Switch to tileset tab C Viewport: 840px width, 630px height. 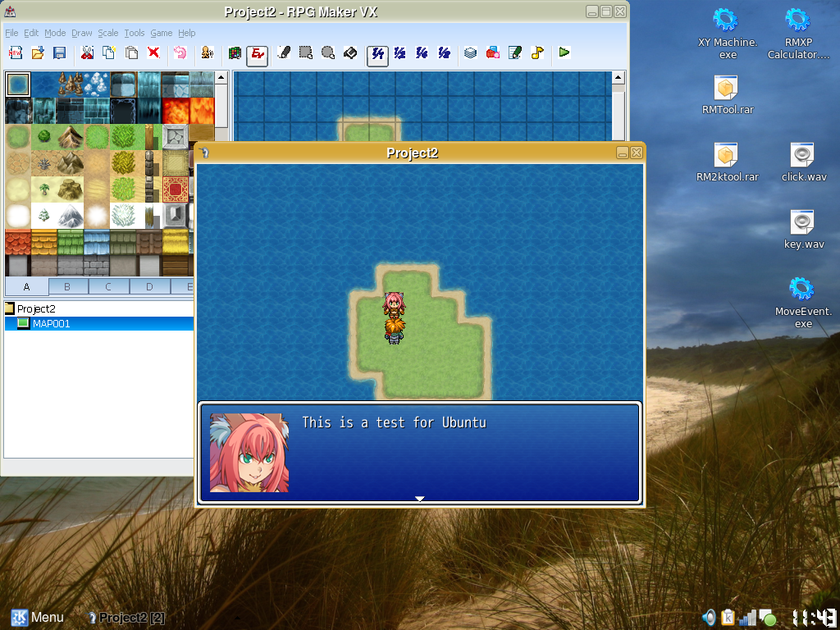coord(108,286)
